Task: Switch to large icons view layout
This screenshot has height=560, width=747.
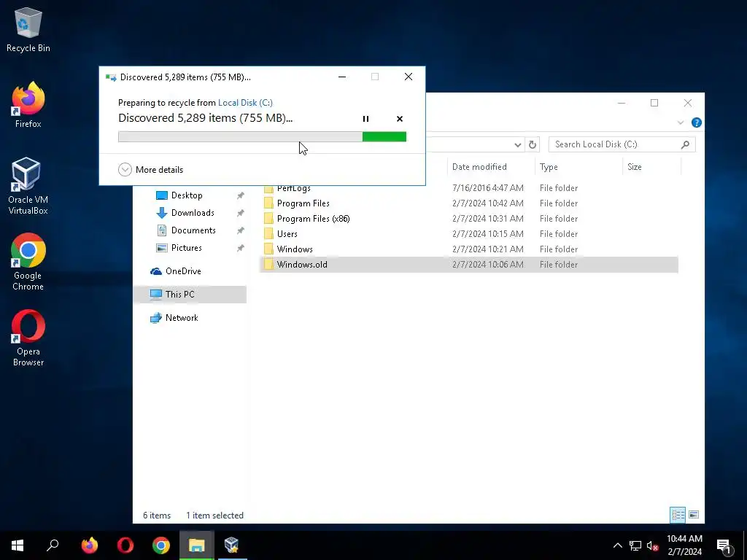Action: (x=694, y=515)
